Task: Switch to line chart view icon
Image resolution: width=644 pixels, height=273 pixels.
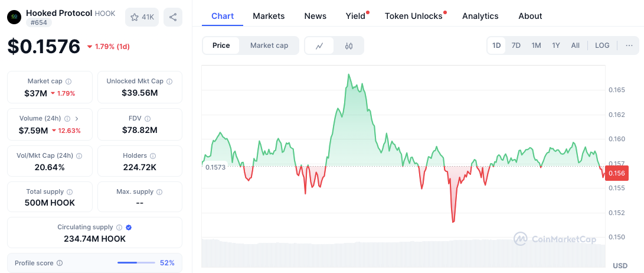Action: click(x=319, y=45)
